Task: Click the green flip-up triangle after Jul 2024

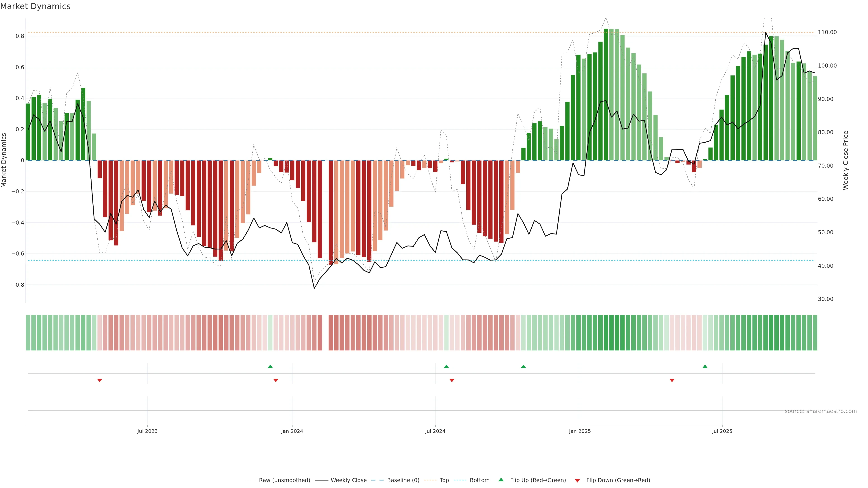Action: 446,366
